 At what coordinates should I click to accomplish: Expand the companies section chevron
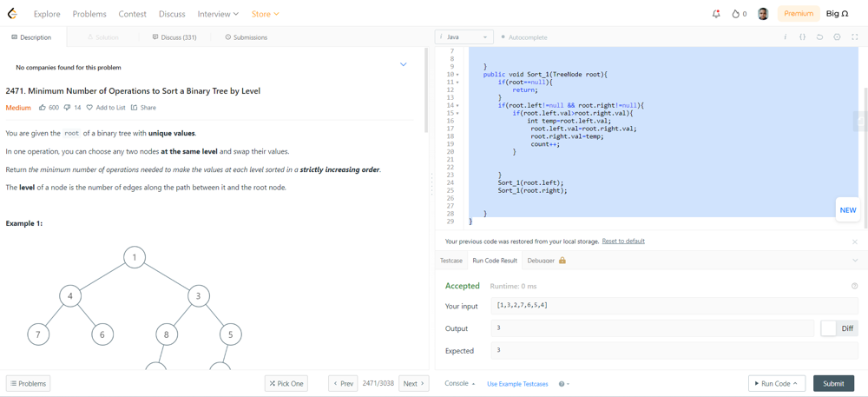point(403,65)
